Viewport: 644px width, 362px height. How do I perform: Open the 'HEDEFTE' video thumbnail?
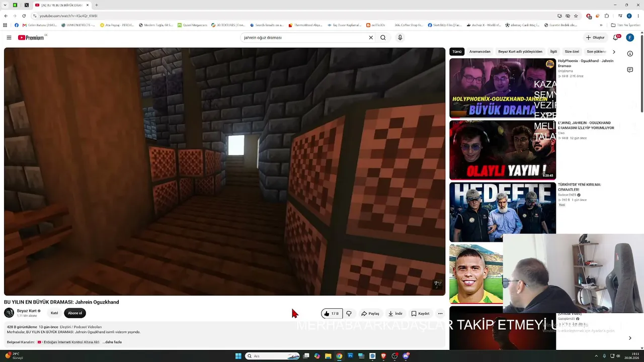(503, 212)
